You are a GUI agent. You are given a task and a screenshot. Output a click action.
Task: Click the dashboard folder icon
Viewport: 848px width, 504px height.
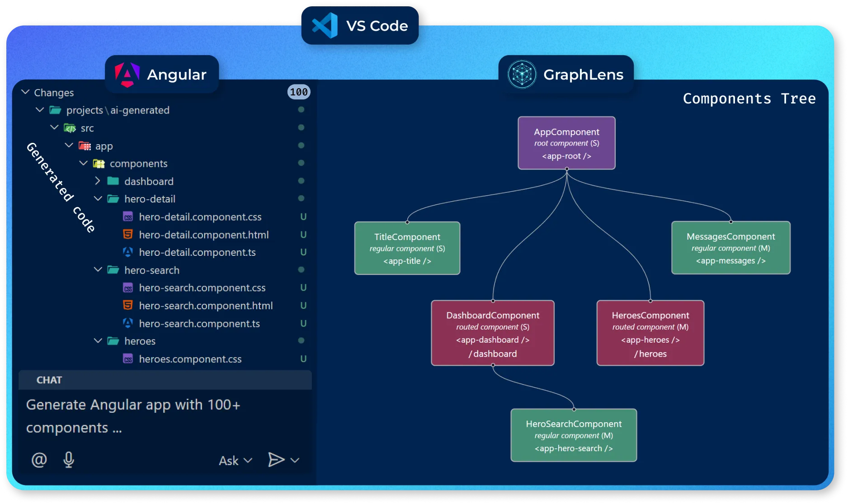click(113, 181)
